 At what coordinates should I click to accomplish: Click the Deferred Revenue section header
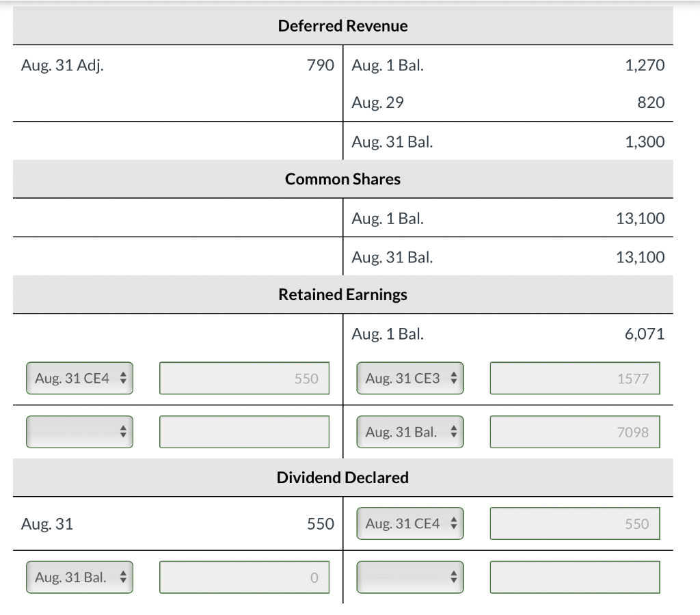[x=342, y=26]
